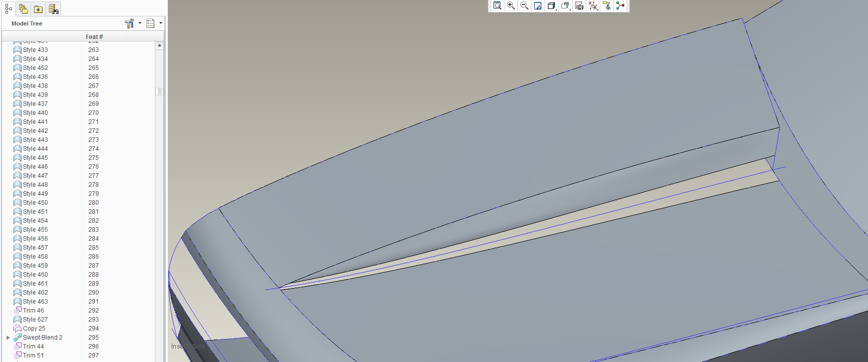Click the Style 627 feature icon
The width and height of the screenshot is (868, 362).
click(17, 320)
